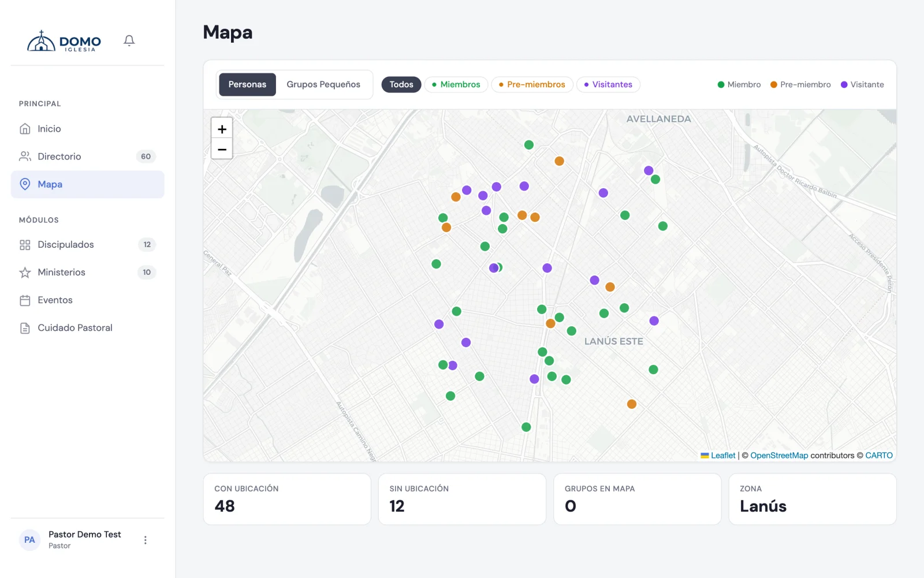The image size is (924, 578).
Task: Click the Discipulados count badge 12
Action: pos(147,245)
